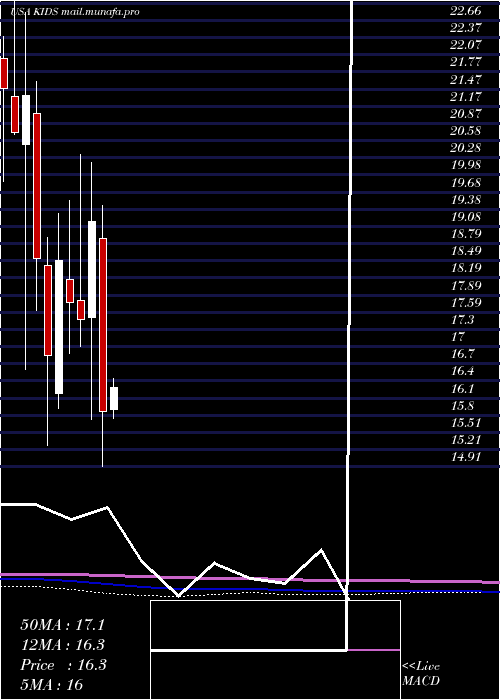Click the 18.79 price axis label
This screenshot has height=700, width=500.
(x=465, y=234)
